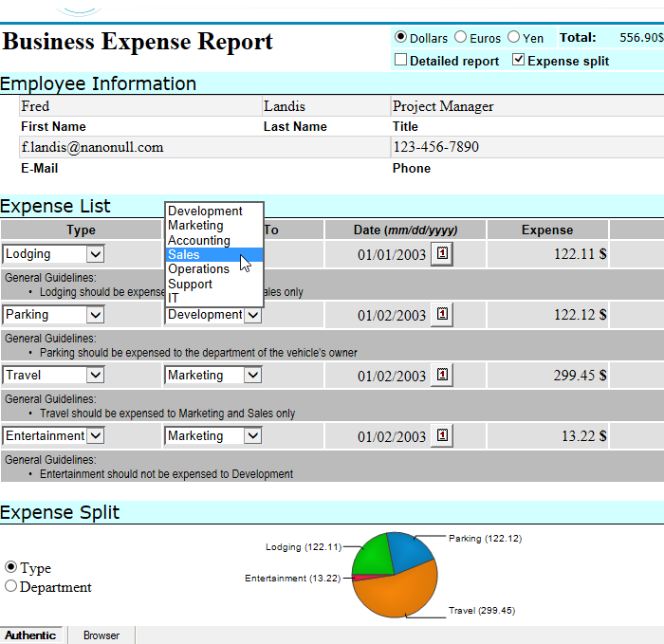The width and height of the screenshot is (664, 644).
Task: Open the Travel row's Marketing department dropdown
Action: (x=251, y=376)
